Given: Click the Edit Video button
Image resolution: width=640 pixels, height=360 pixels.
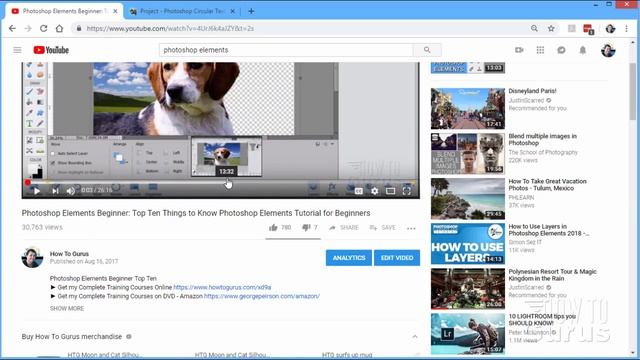Looking at the screenshot, I should click(397, 258).
